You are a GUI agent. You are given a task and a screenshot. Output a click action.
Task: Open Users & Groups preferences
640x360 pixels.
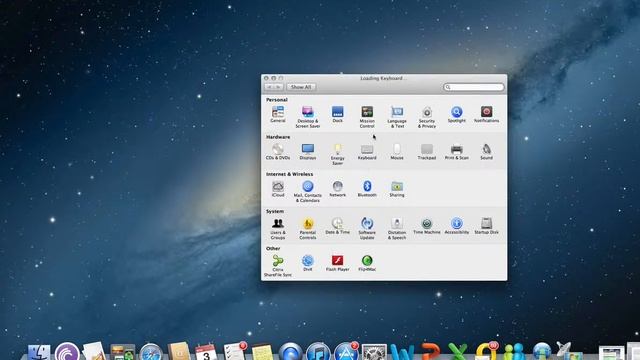pyautogui.click(x=278, y=229)
